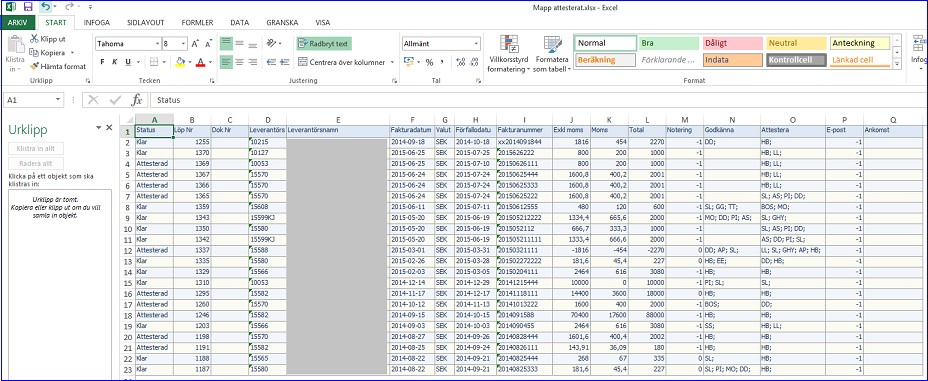Toggle underline (U) formatting
This screenshot has height=381, width=928.
(128, 62)
